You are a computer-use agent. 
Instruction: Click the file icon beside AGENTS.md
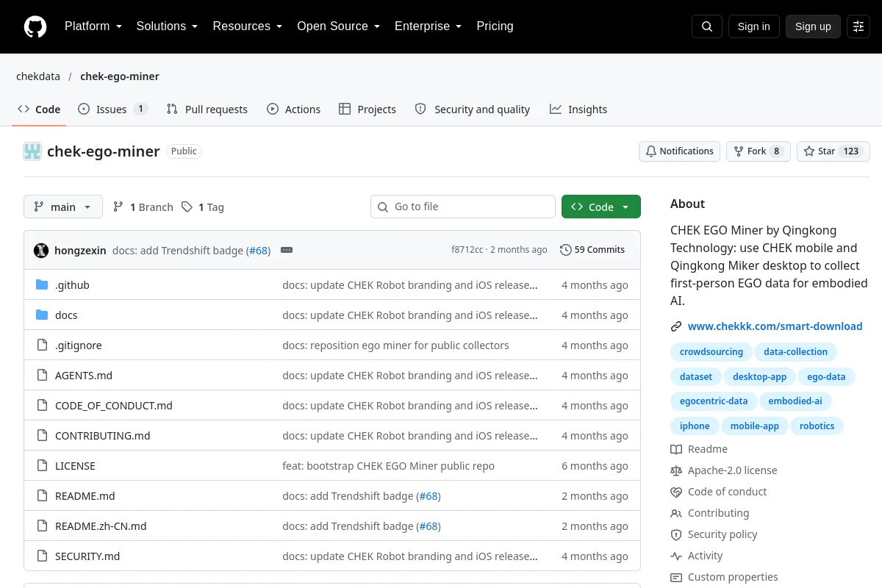pos(42,376)
